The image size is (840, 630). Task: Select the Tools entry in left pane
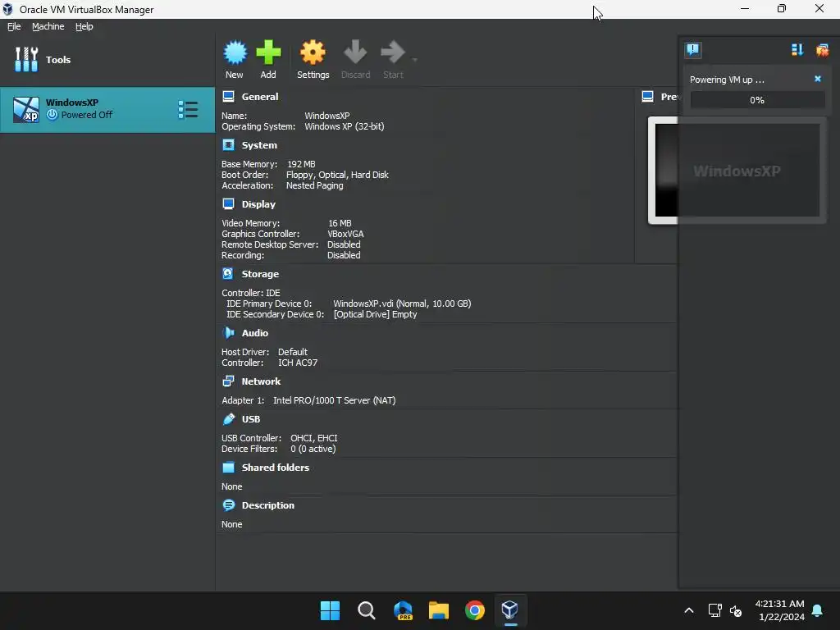tap(107, 59)
